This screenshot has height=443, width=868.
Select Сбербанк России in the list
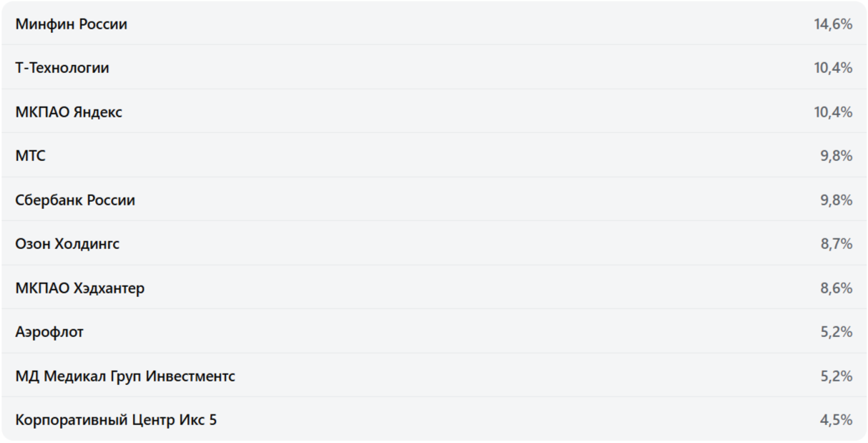tap(75, 200)
